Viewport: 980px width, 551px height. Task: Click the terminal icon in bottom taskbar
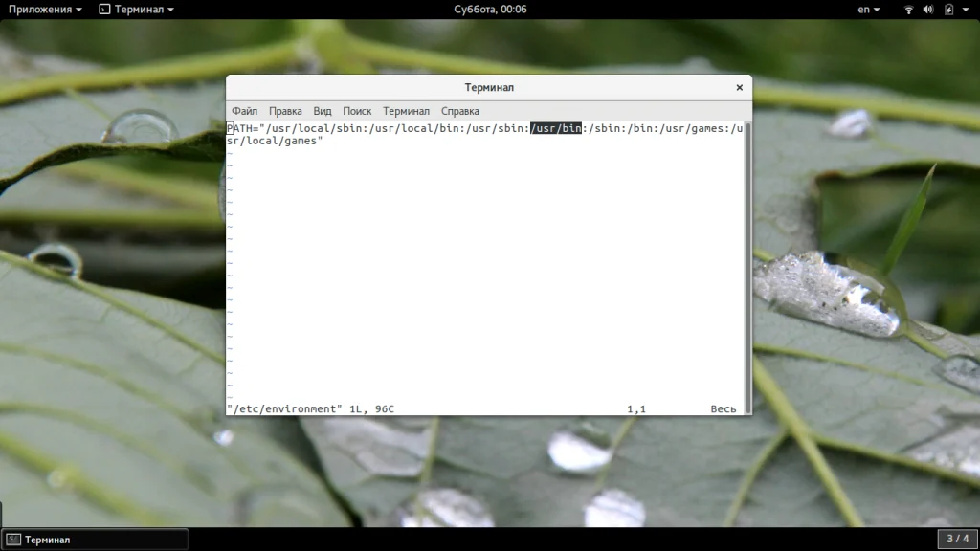(x=14, y=540)
